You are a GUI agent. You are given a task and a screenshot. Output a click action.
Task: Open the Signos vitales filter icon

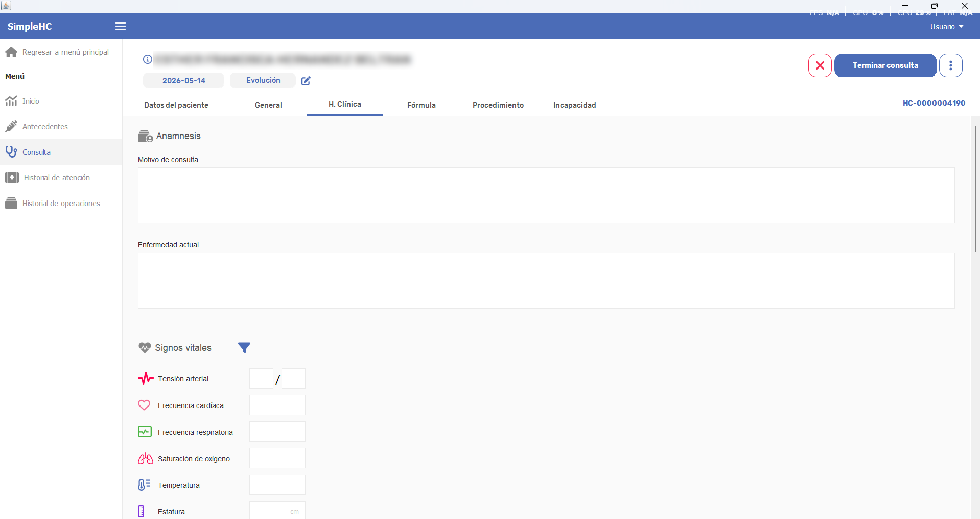(x=244, y=348)
